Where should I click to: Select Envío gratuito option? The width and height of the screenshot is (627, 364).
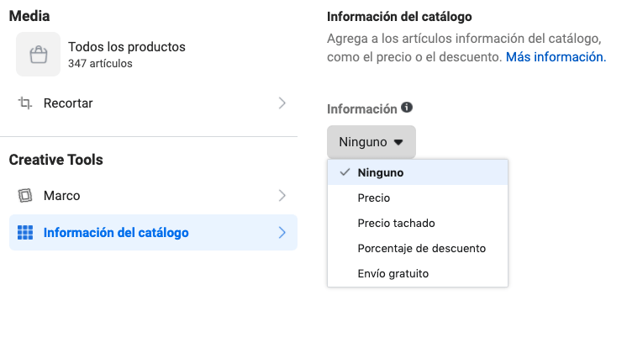point(418,273)
